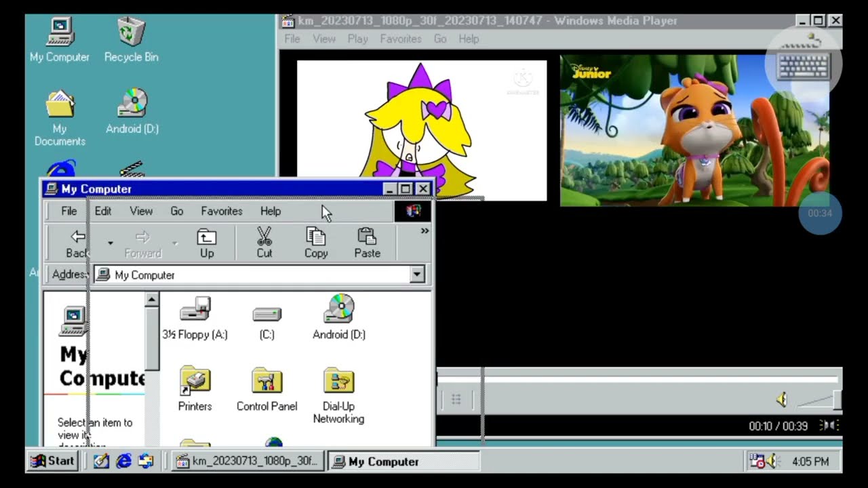Minimize the My Computer window
868x488 pixels.
(x=389, y=189)
